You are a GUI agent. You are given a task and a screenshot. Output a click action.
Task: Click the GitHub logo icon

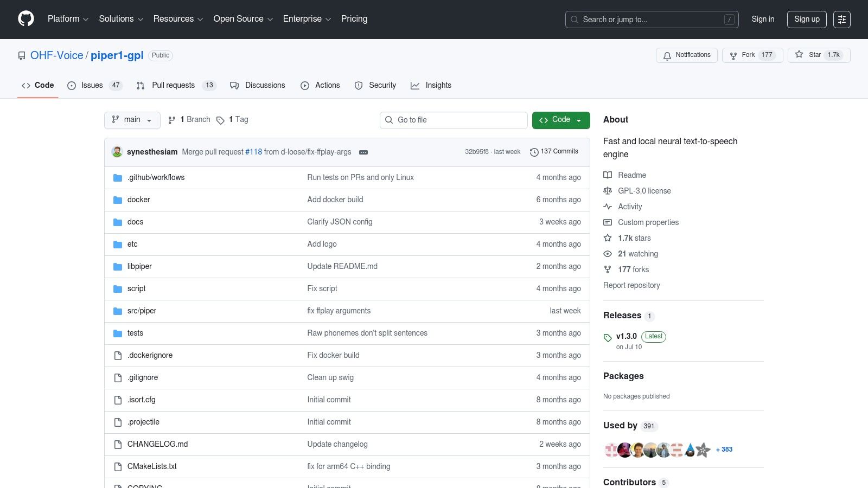point(26,19)
